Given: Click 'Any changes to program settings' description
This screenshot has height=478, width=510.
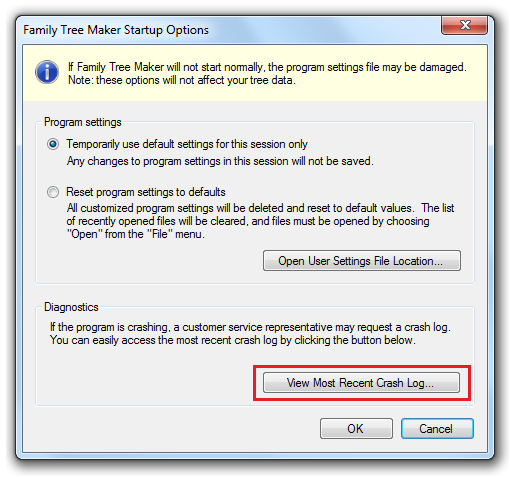Looking at the screenshot, I should pyautogui.click(x=220, y=161).
